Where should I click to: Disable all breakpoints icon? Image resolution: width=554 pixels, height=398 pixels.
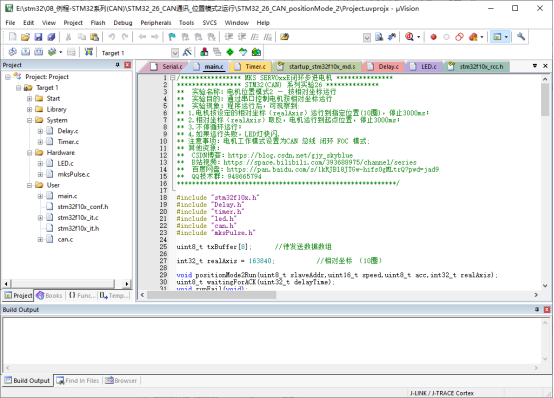point(459,37)
